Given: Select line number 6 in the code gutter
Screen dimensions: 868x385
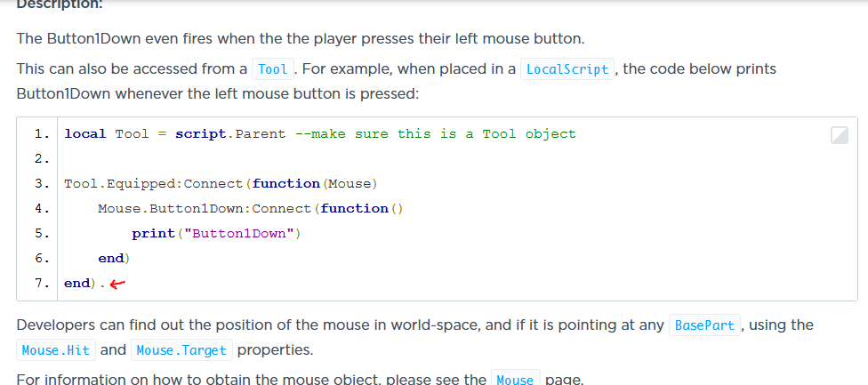Looking at the screenshot, I should tap(41, 259).
